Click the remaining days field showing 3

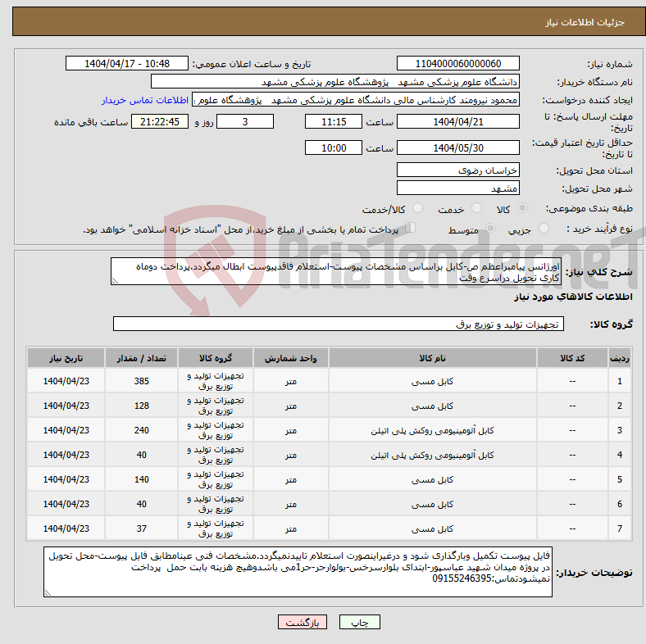245,121
